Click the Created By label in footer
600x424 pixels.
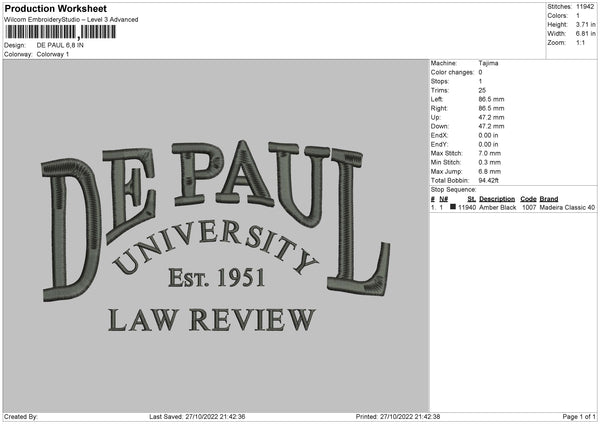click(21, 417)
